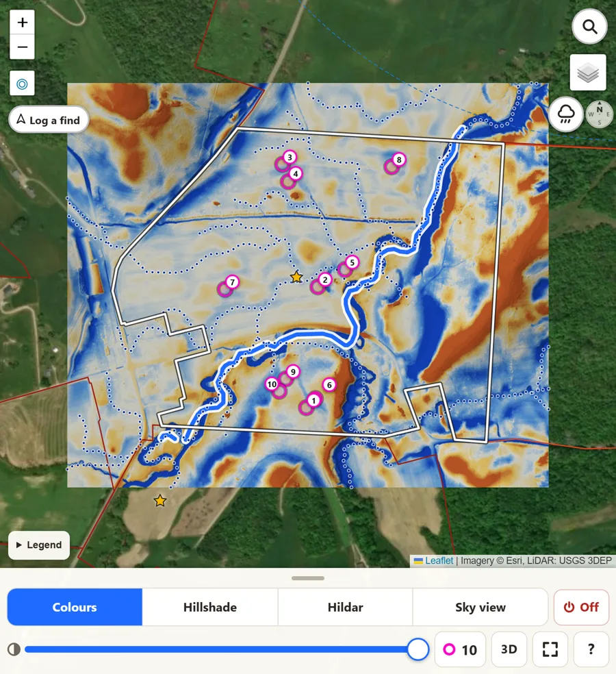Locate my position with target icon
This screenshot has height=674, width=616.
tap(23, 84)
